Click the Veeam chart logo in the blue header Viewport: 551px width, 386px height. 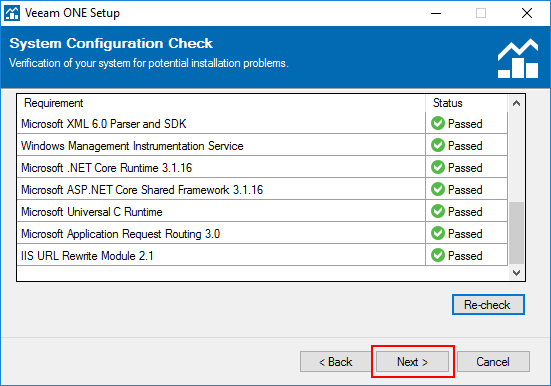pos(518,58)
